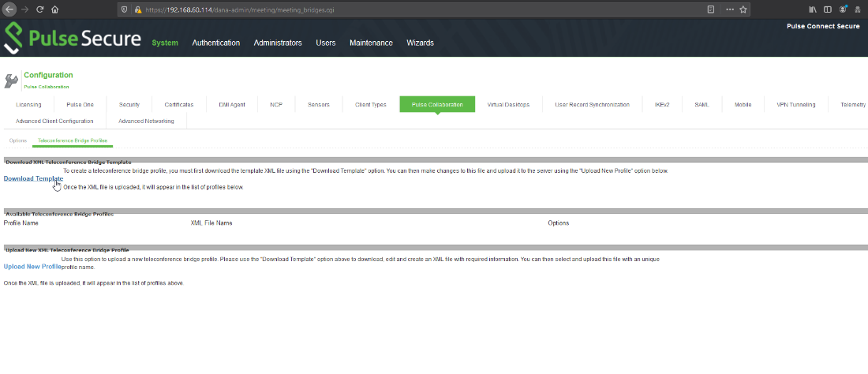Switch to the Pulse One tab
Viewport: 868px width, 374px height.
point(80,105)
